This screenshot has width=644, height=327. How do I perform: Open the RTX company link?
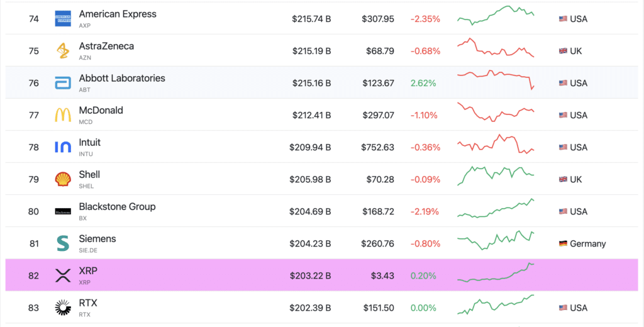click(88, 302)
